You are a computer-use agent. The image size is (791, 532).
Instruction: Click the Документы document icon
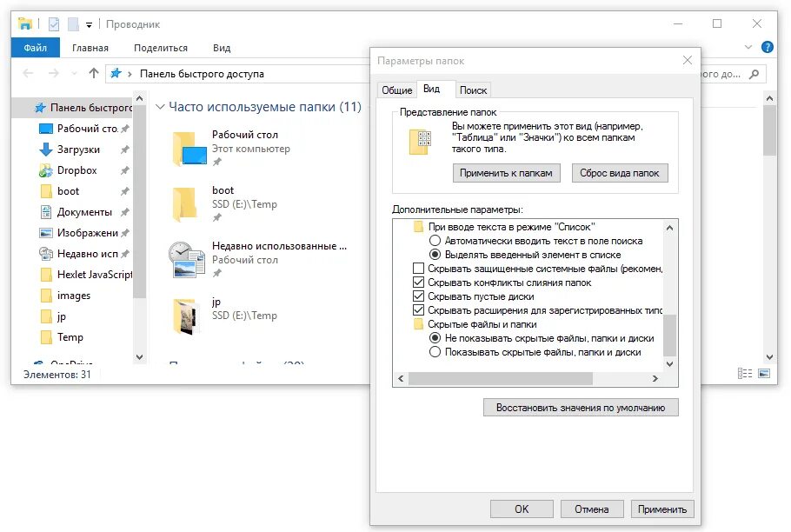coord(46,212)
